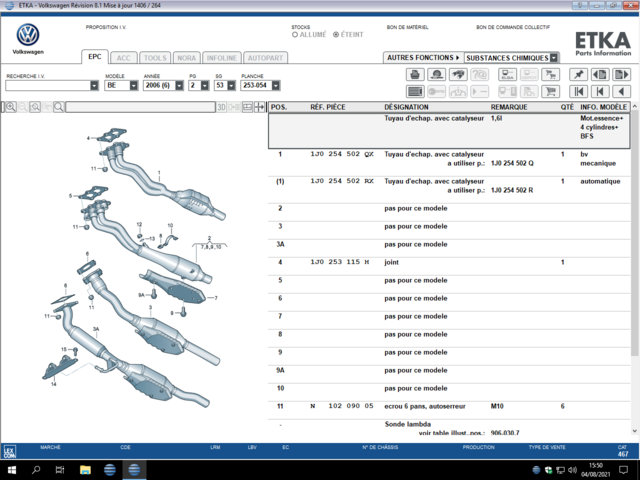
Task: Click the PROPOSITION I.V. label
Action: 106,27
